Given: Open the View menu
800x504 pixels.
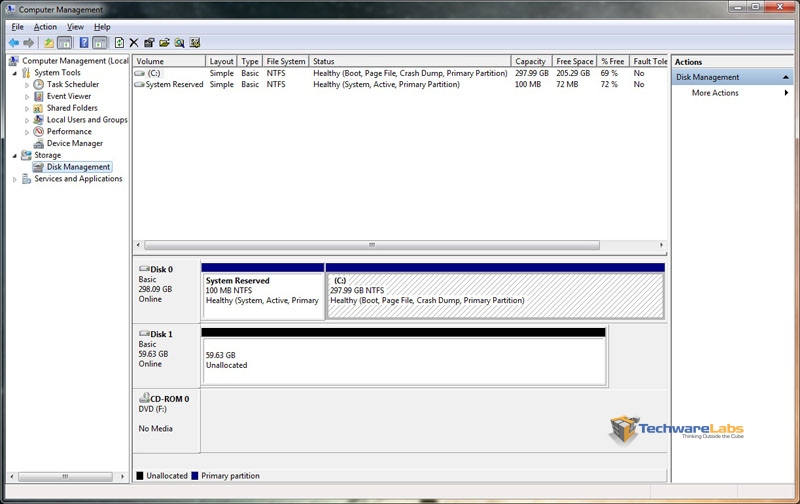Looking at the screenshot, I should [x=75, y=27].
